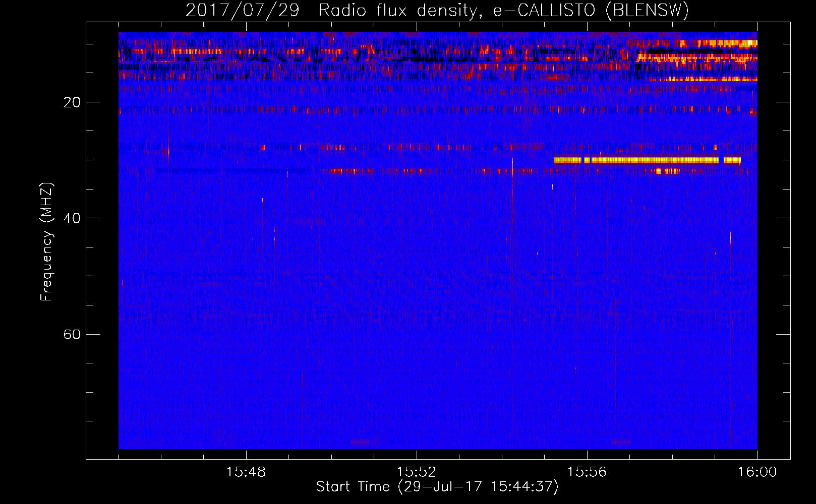Click the 60 MHz frequency tick label
The width and height of the screenshot is (816, 504).
tap(72, 334)
